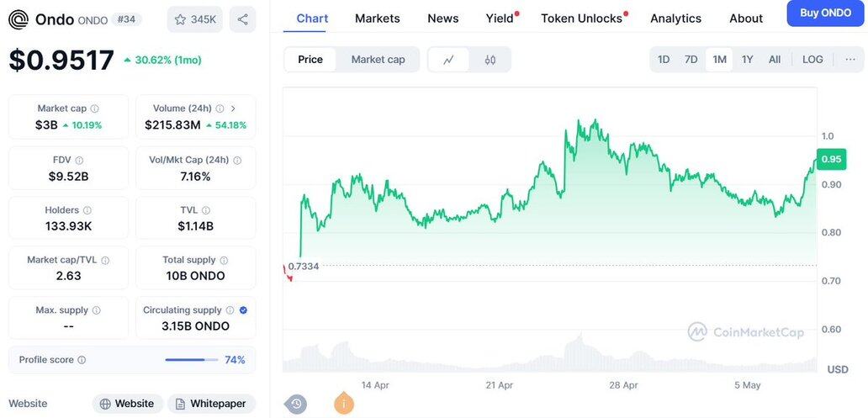The width and height of the screenshot is (868, 418).
Task: Open the Markets tab
Action: (378, 19)
